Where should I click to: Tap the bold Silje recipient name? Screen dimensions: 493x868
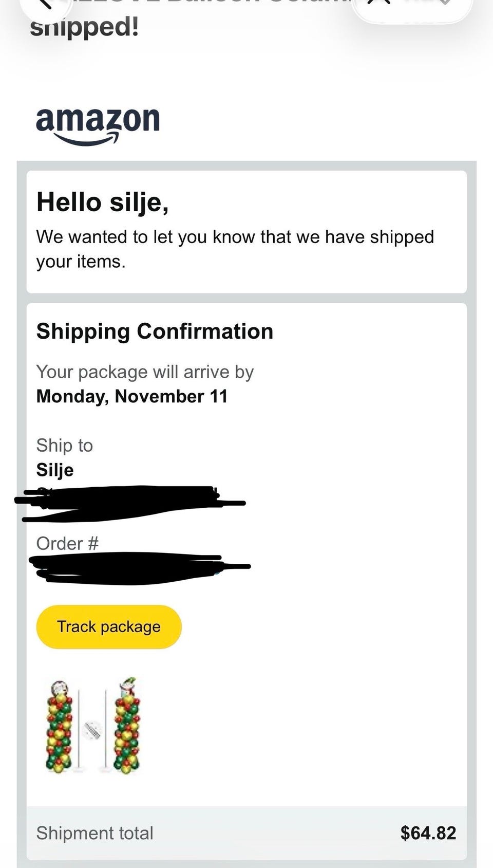[55, 470]
